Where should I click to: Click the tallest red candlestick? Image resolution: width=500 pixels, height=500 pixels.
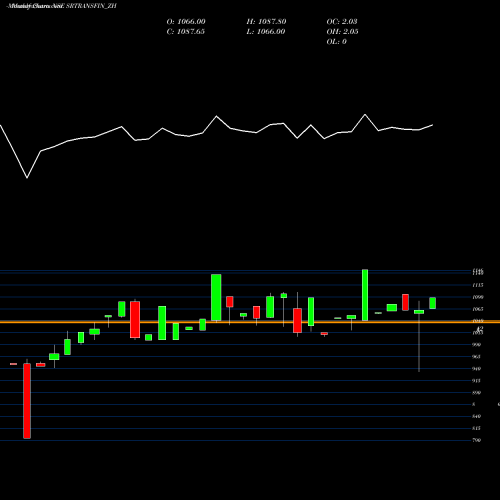click(27, 401)
